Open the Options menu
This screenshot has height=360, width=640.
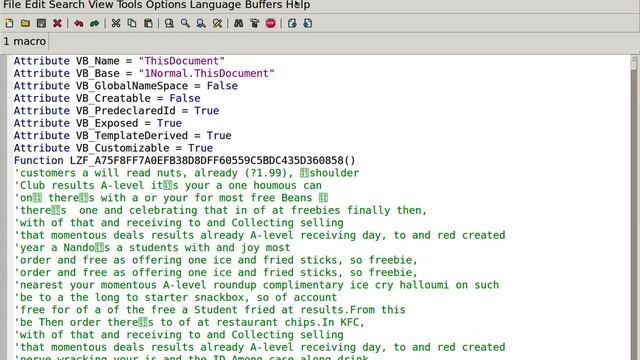pyautogui.click(x=166, y=5)
